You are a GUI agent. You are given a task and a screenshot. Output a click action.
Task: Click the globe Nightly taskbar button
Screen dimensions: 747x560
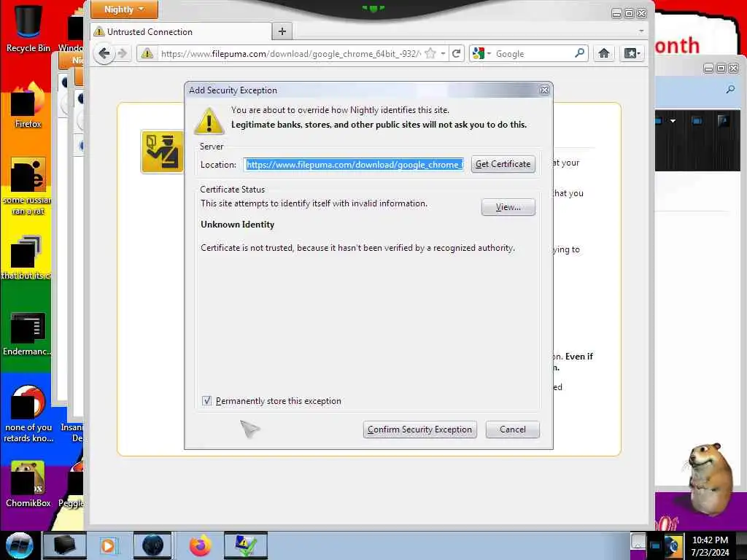(152, 545)
